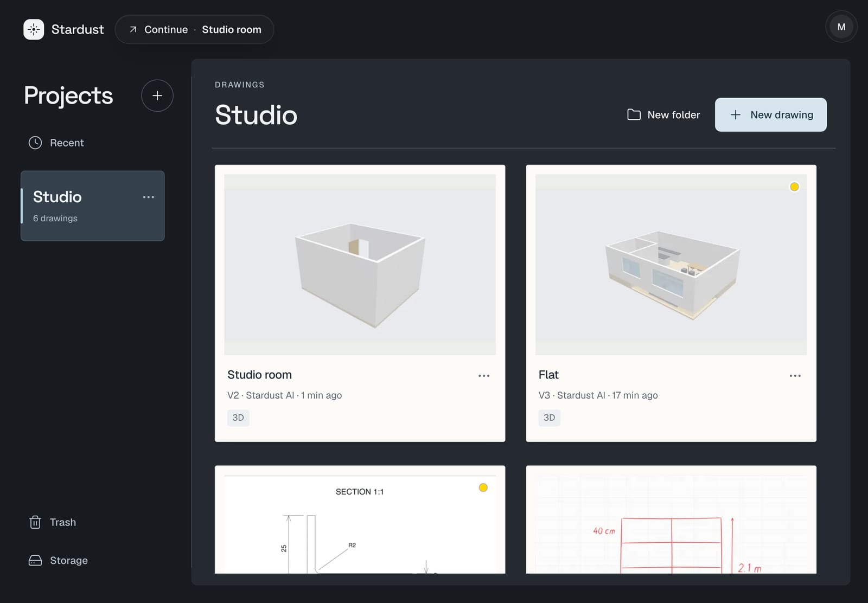Open the SECTION 1:1 drawing thumbnail
868x603 pixels.
(360, 524)
